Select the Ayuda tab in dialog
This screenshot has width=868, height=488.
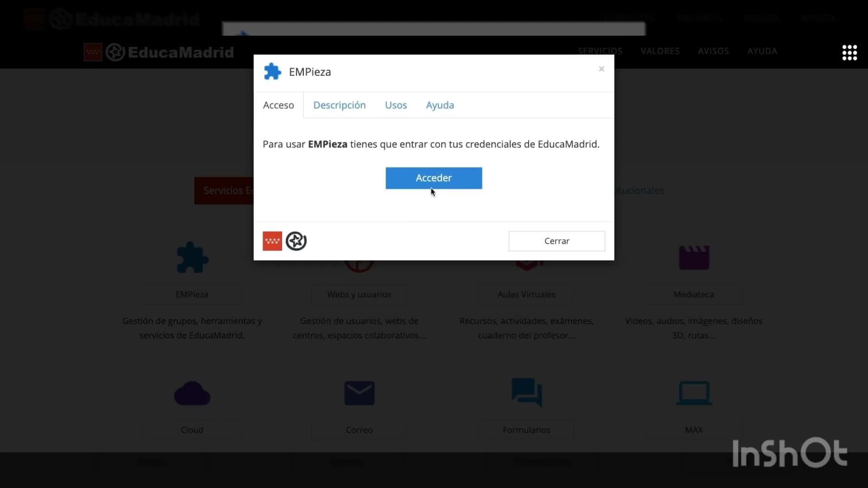(439, 105)
